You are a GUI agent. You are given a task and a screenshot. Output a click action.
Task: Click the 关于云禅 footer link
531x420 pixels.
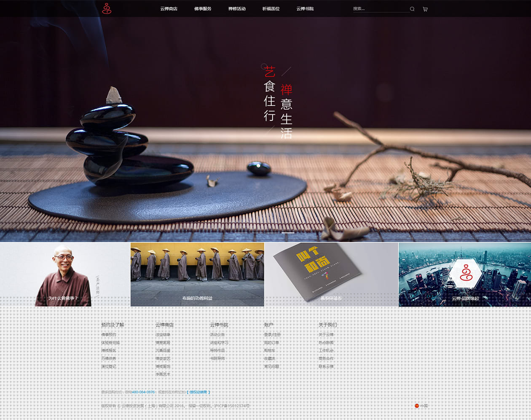(326, 334)
